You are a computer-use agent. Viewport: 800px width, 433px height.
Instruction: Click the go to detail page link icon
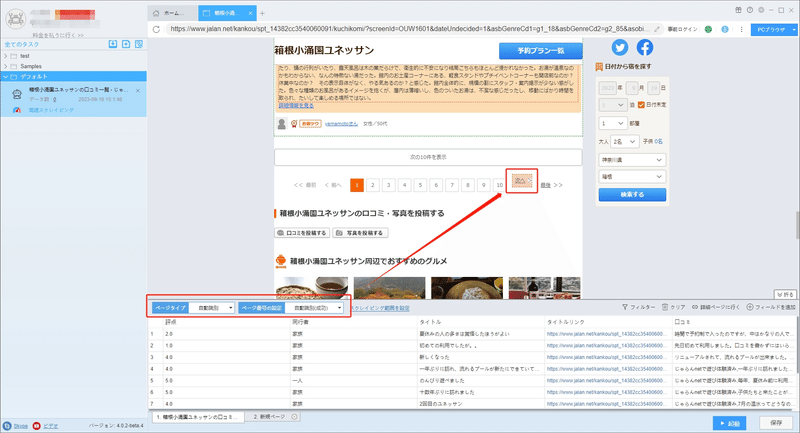(x=695, y=307)
